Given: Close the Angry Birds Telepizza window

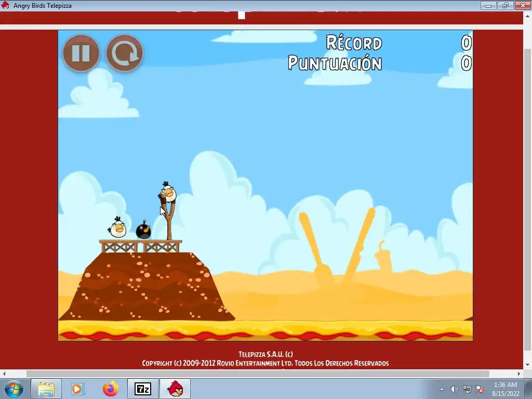Looking at the screenshot, I should (523, 5).
